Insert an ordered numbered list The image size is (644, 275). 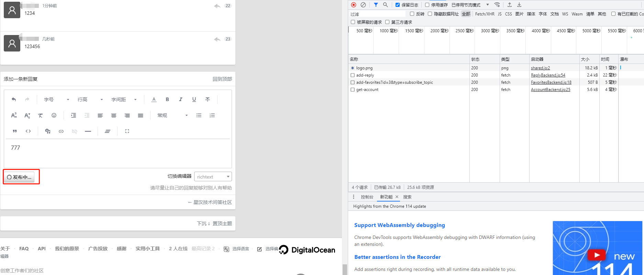[x=212, y=115]
